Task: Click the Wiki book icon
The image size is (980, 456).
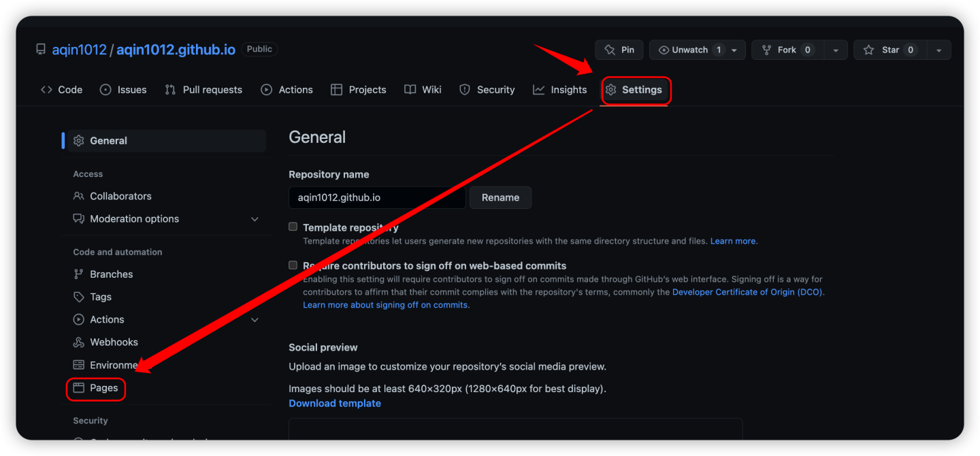Action: point(410,90)
